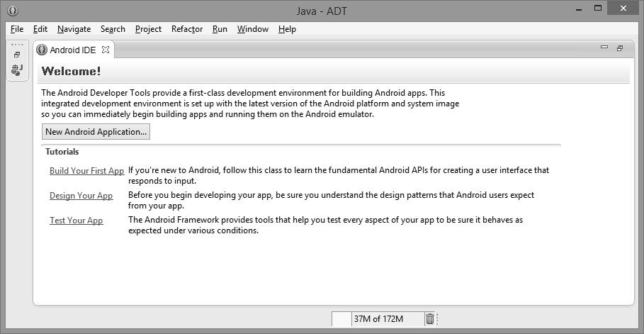The width and height of the screenshot is (644, 334).
Task: Open the Run menu
Action: (220, 29)
